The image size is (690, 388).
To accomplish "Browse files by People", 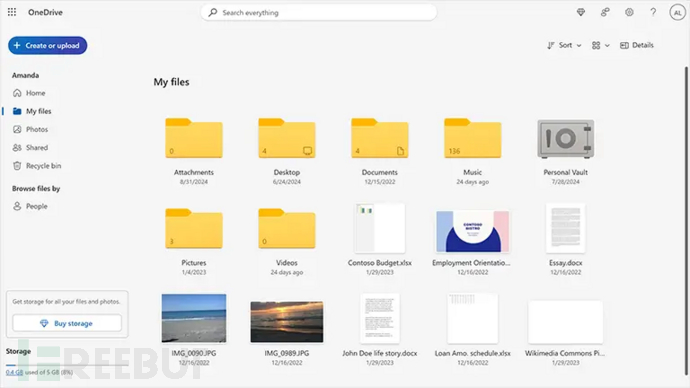I will coord(30,206).
